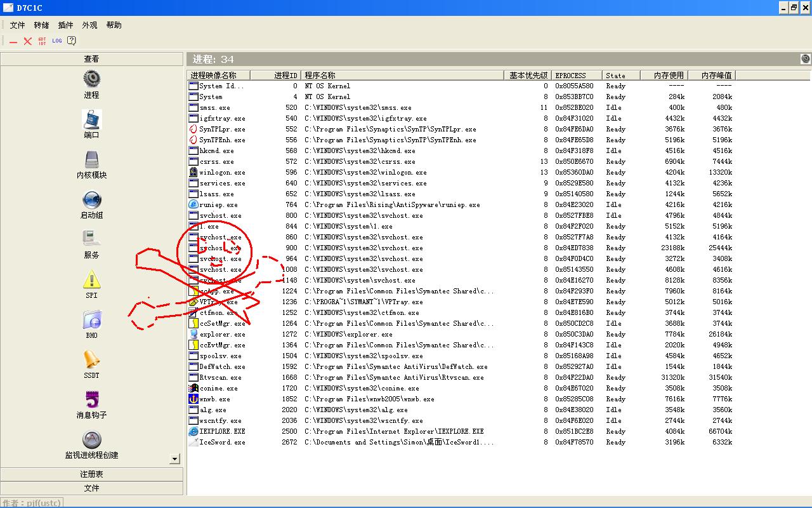Open the 插件 menu

click(66, 25)
